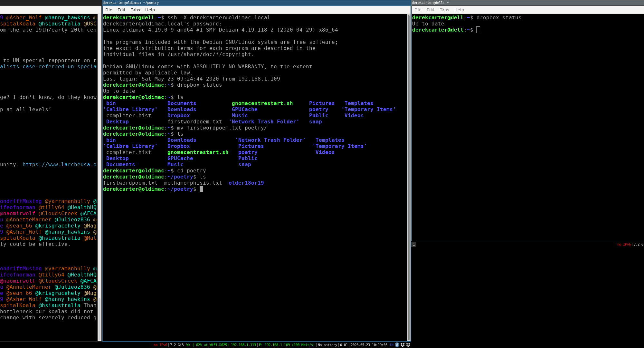Open Edit menu in dell terminal

431,10
